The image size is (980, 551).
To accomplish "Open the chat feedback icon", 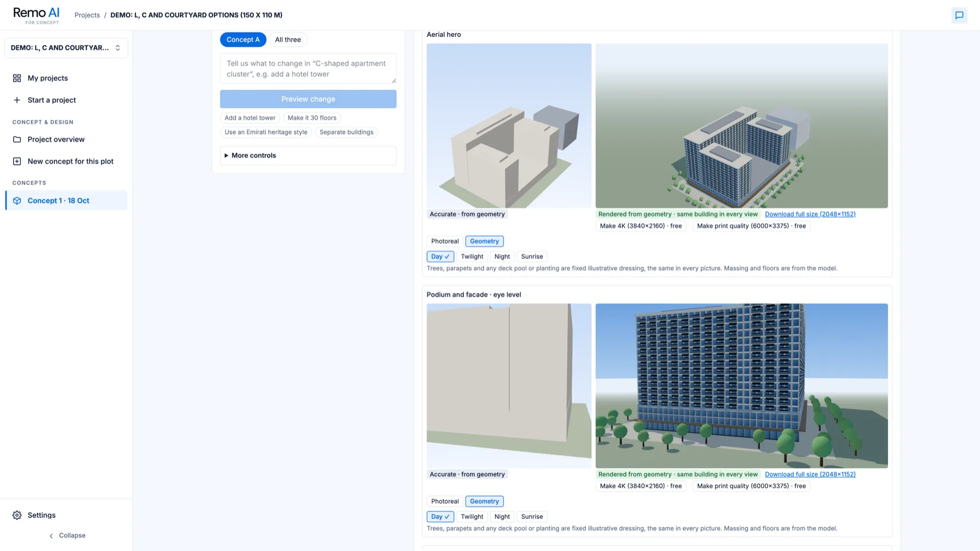I will [959, 15].
